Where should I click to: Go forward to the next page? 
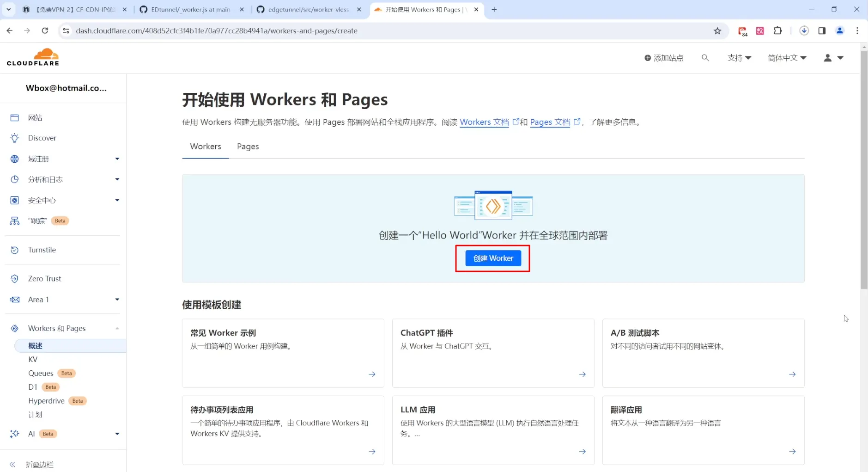pos(27,31)
